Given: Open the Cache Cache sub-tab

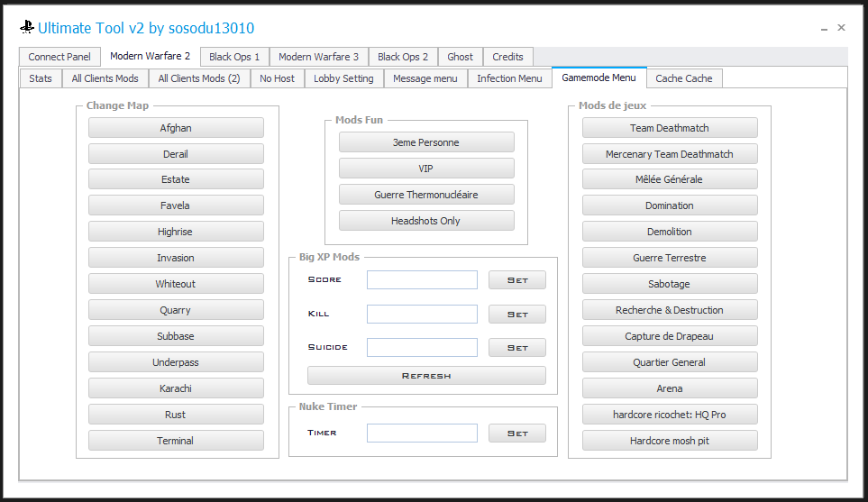Looking at the screenshot, I should click(x=684, y=78).
